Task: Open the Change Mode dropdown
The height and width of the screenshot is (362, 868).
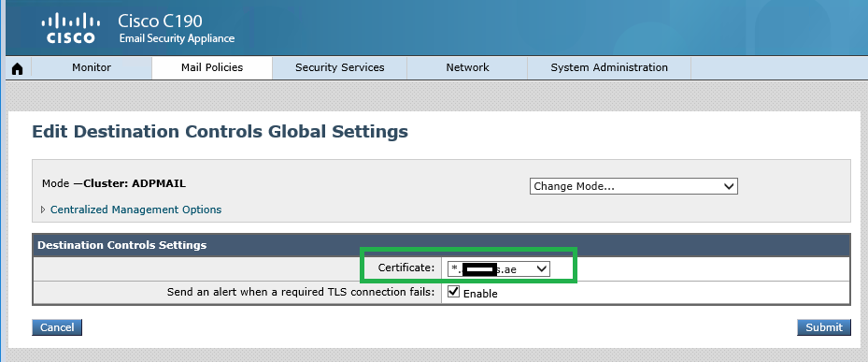Action: 633,186
